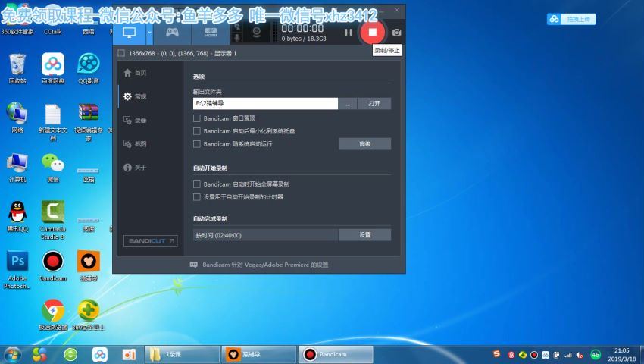Click the output folder path field

(265, 103)
